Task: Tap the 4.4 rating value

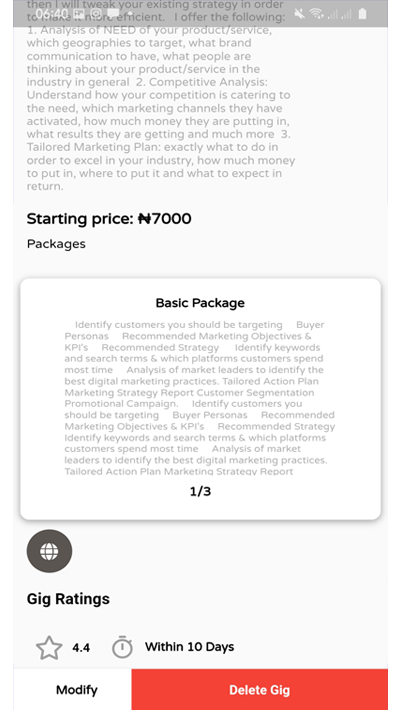Action: pos(81,648)
